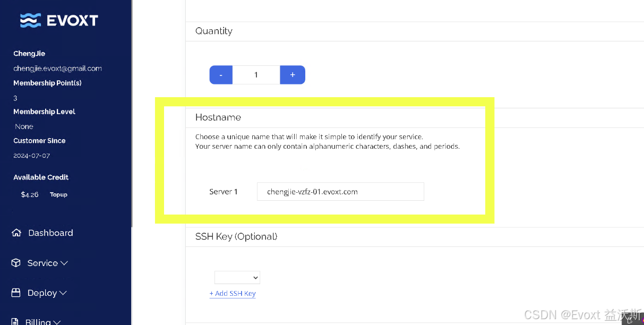Click the EVOXT wave logo

click(x=30, y=20)
